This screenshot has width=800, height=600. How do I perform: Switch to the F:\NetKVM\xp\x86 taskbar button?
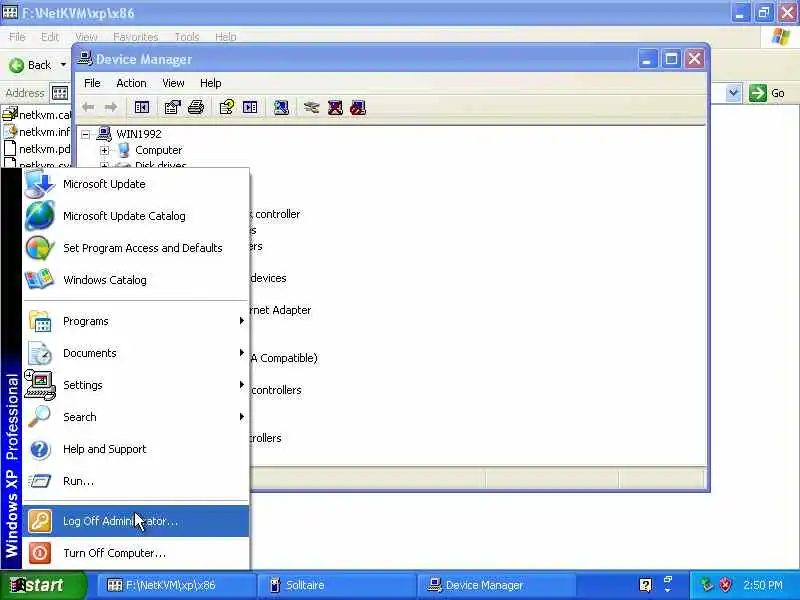[x=177, y=585]
